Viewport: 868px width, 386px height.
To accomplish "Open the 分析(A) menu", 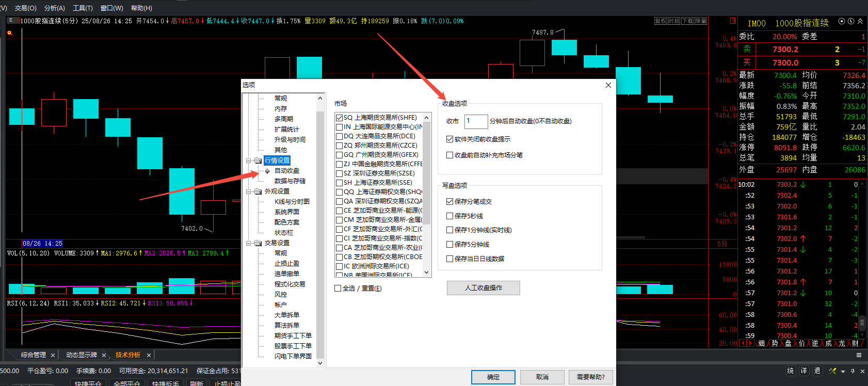I will pyautogui.click(x=54, y=8).
